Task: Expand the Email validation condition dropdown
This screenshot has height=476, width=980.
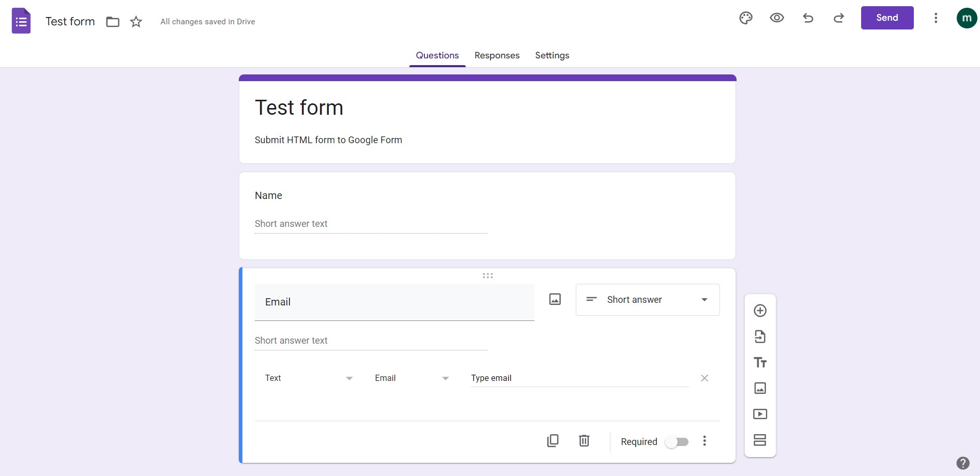Action: tap(411, 378)
